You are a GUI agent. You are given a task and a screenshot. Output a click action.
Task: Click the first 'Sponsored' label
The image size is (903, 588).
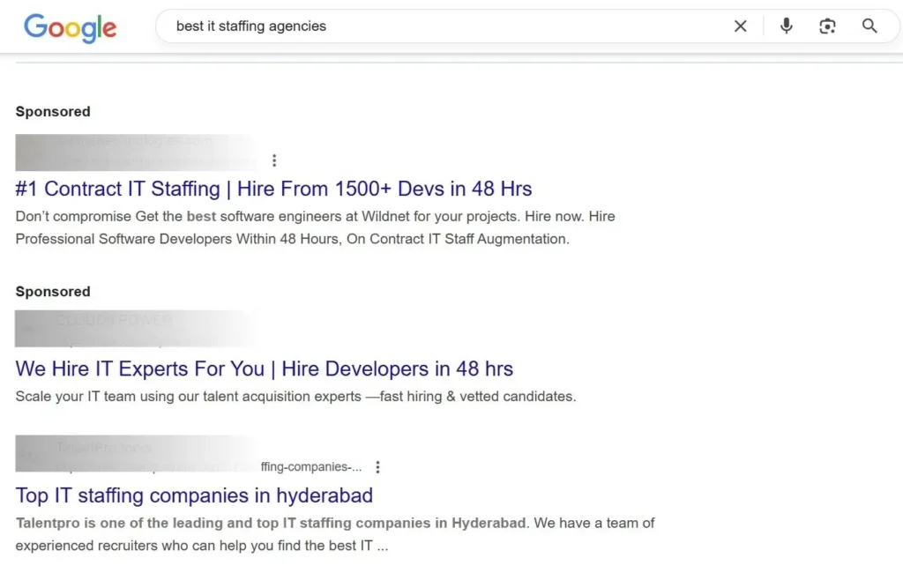52,111
